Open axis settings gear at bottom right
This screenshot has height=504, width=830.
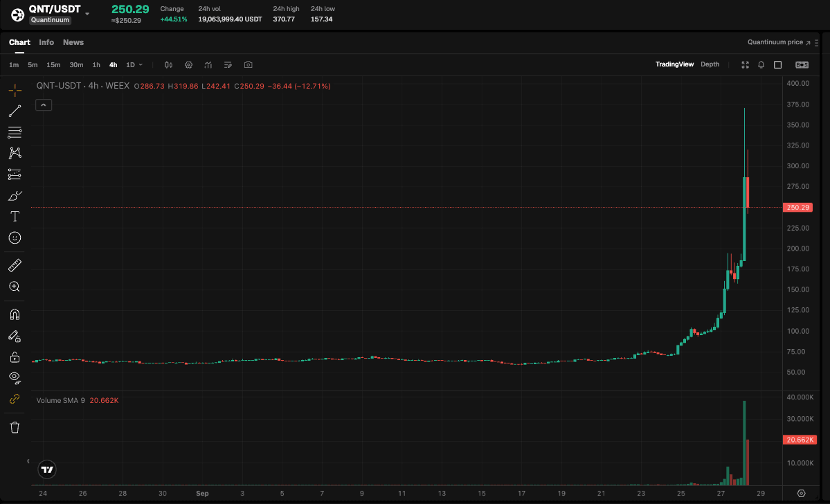[x=802, y=494]
